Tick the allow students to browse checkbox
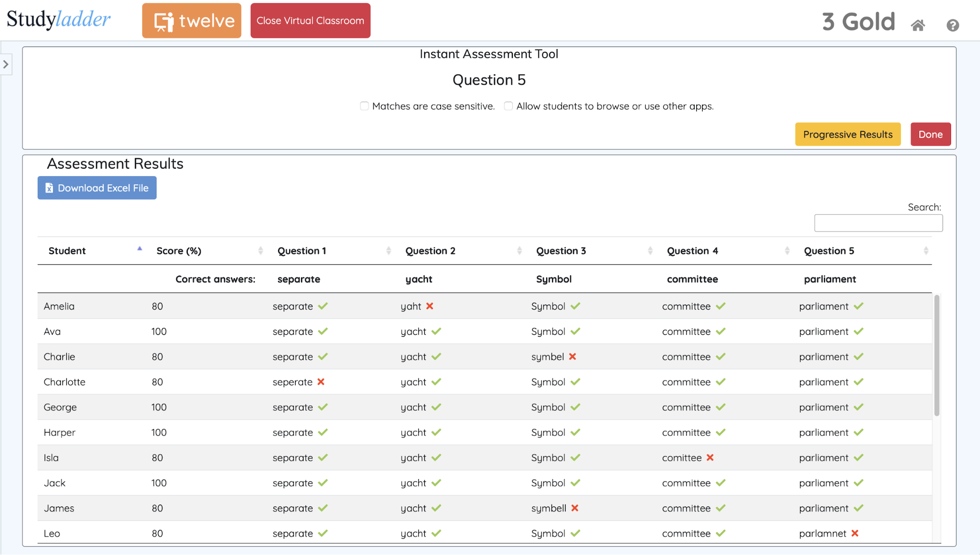The image size is (980, 555). [508, 106]
